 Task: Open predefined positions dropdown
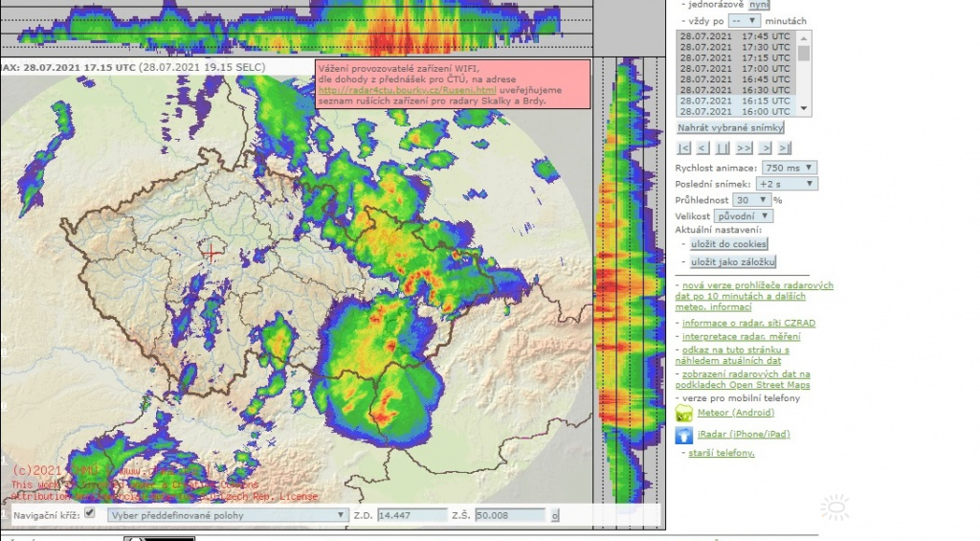(x=227, y=515)
